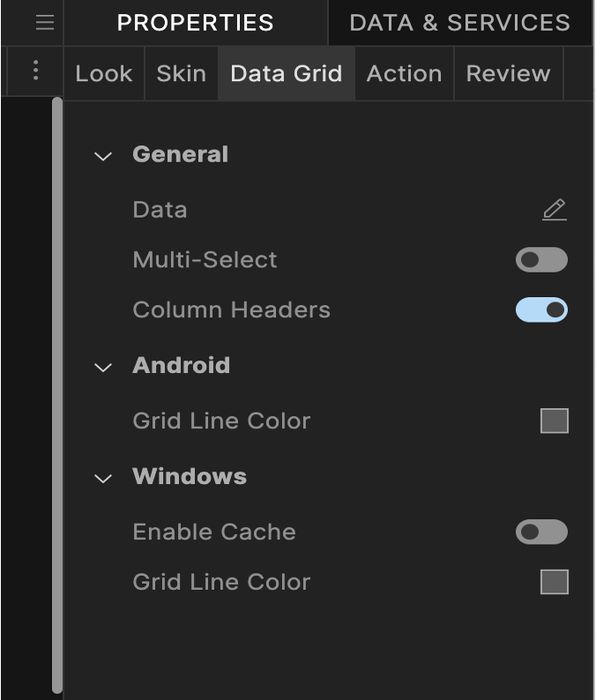Collapse the General section
This screenshot has width=596, height=700.
pyautogui.click(x=103, y=156)
